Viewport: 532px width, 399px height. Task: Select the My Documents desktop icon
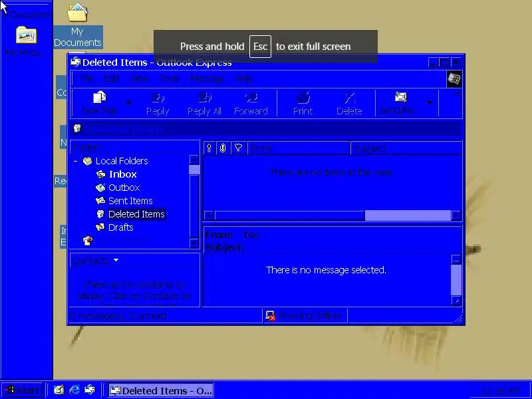pos(78,25)
